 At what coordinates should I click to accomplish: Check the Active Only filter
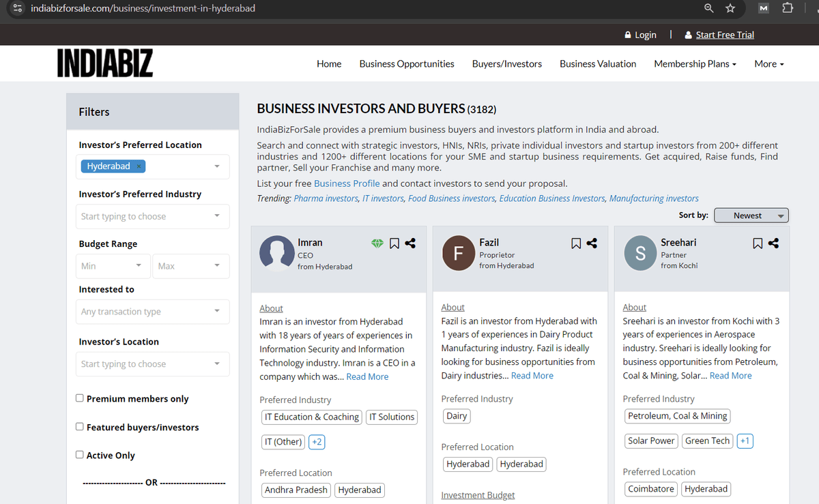click(x=80, y=455)
